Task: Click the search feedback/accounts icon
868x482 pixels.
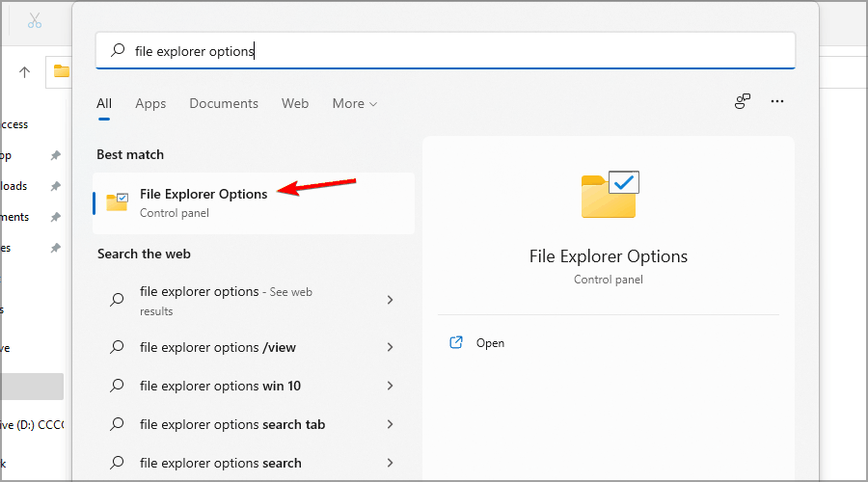Action: (743, 101)
